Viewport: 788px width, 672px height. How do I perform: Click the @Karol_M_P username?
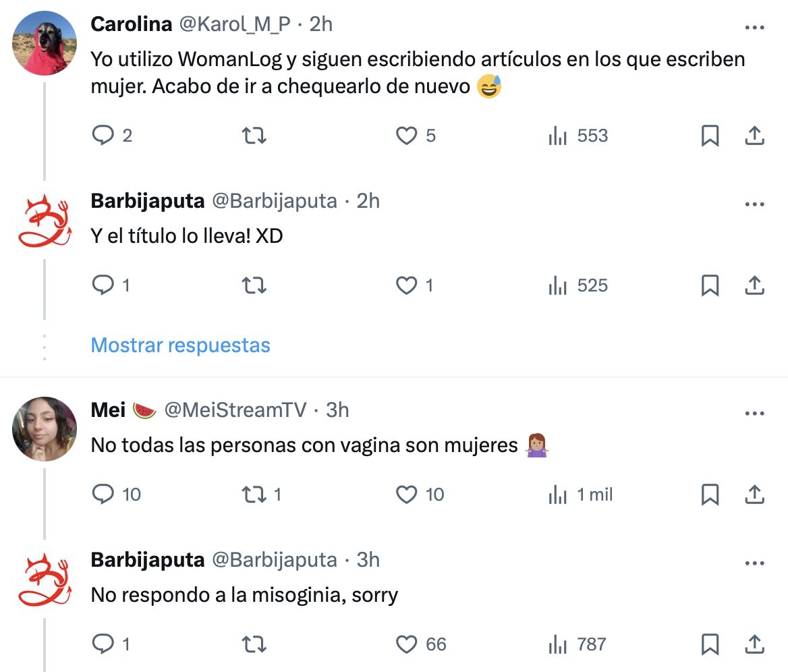(x=233, y=24)
